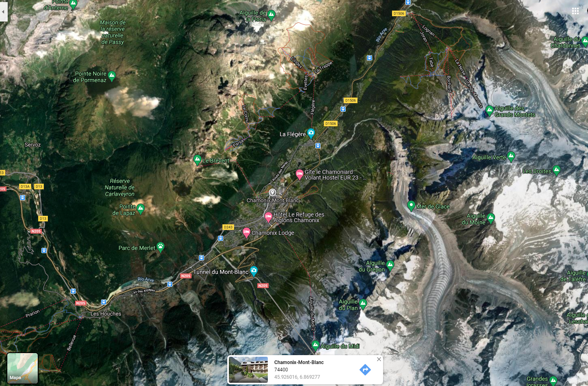The width and height of the screenshot is (588, 386).
Task: Expand the collapsed side panel arrow
Action: (x=3, y=12)
